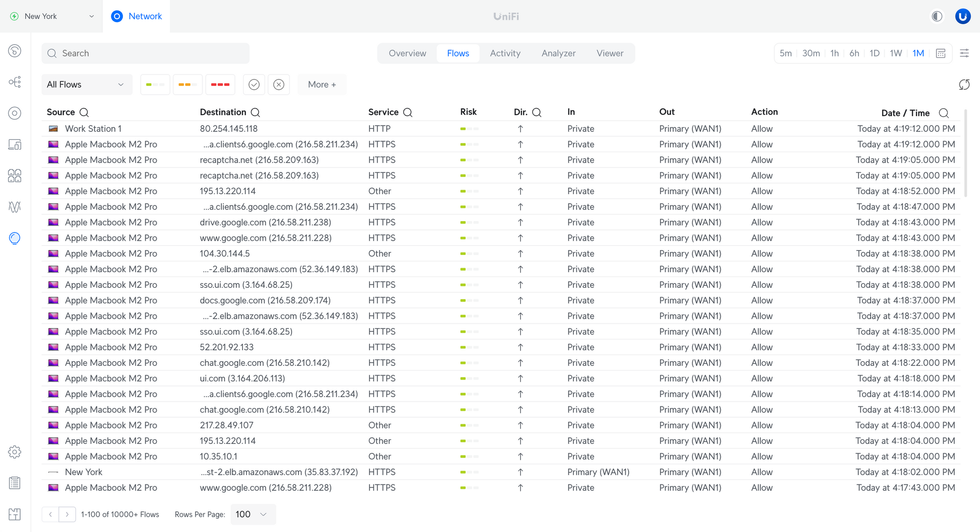
Task: Open the flow view settings sliders icon
Action: click(964, 53)
